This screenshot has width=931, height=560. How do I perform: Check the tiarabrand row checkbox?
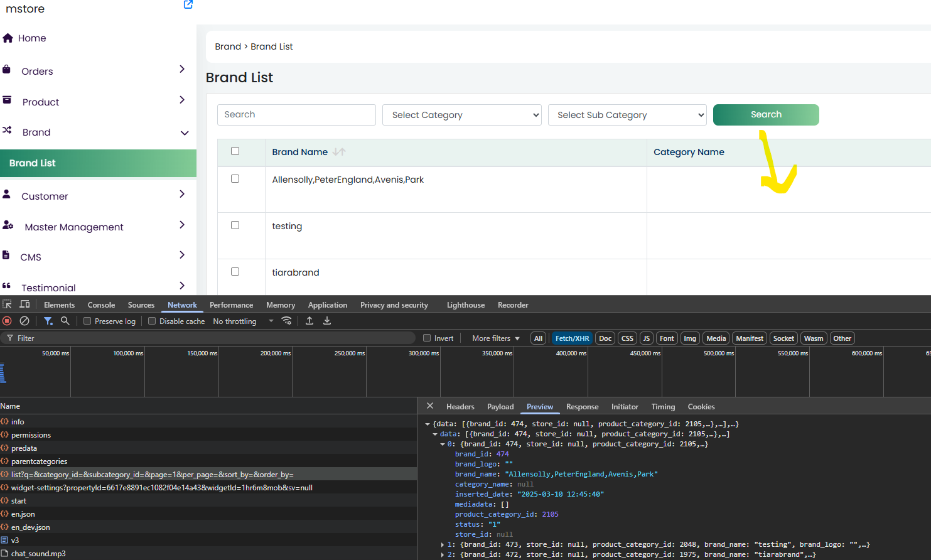coord(235,272)
